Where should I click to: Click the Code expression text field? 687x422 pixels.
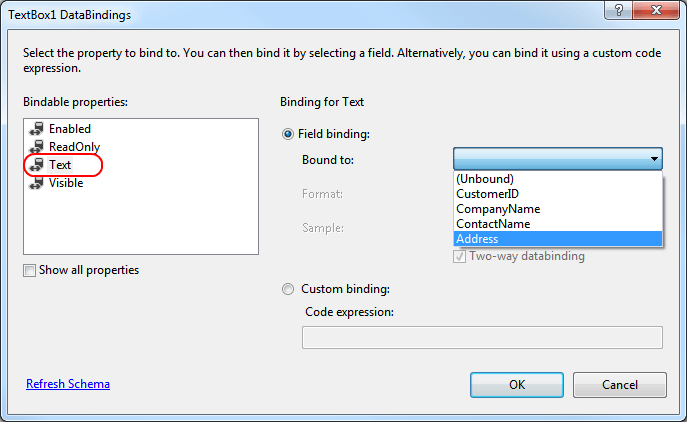point(482,337)
